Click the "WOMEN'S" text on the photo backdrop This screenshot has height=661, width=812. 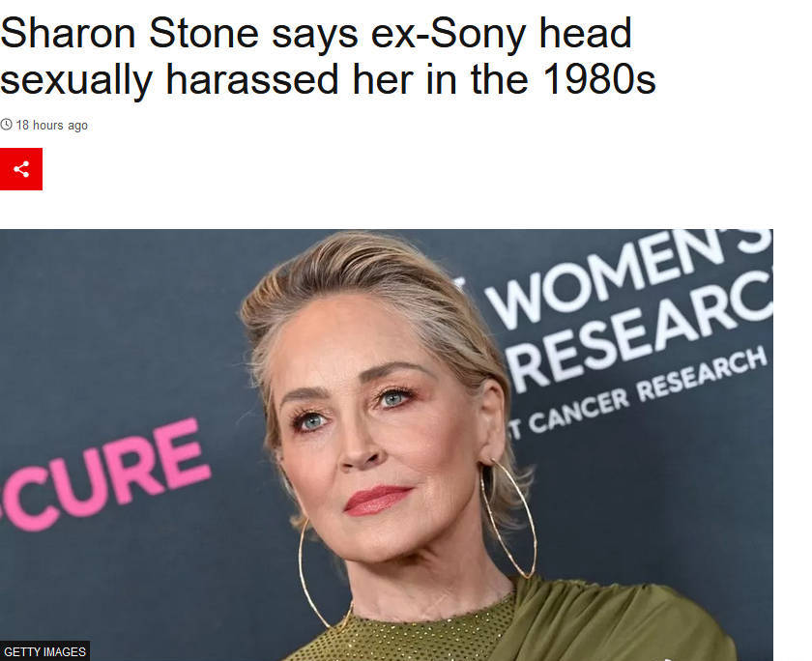pos(629,274)
